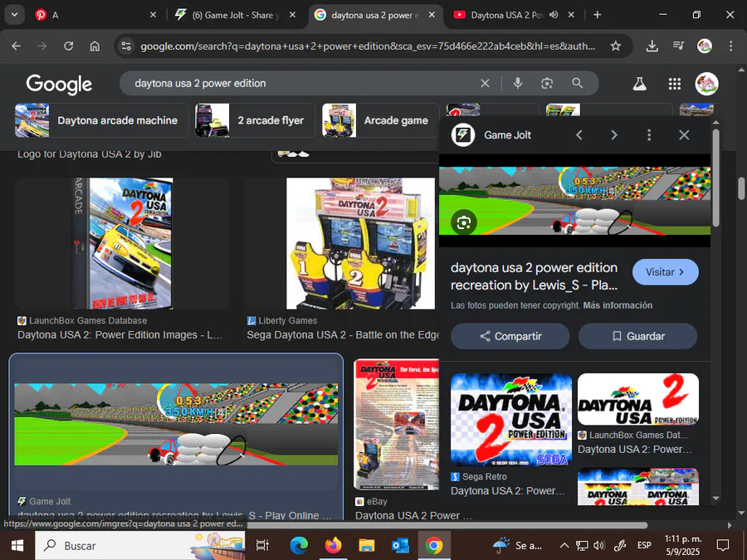
Task: Open Search Labs flask icon
Action: 639,84
